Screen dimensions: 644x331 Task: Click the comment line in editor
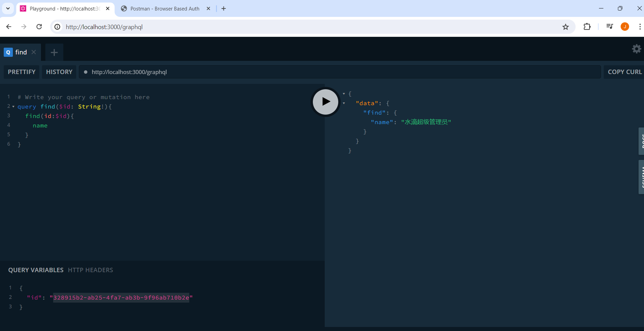tap(84, 97)
